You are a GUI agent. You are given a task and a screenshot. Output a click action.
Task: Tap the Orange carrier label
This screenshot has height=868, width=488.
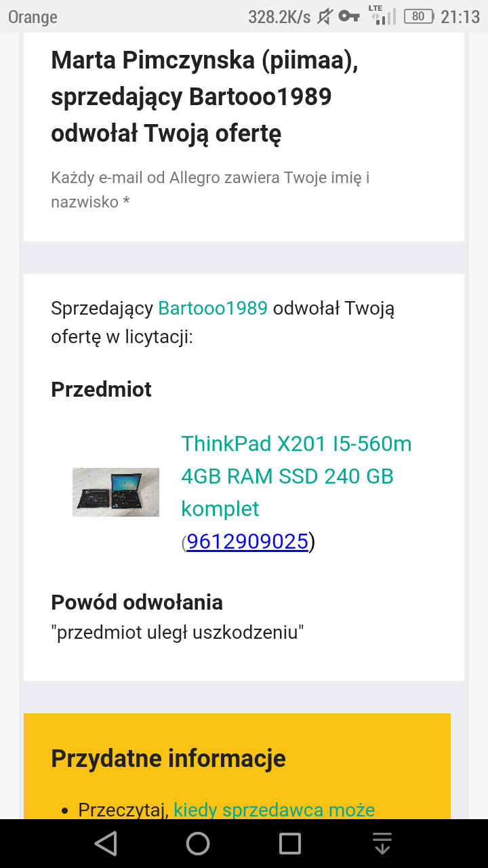click(33, 17)
